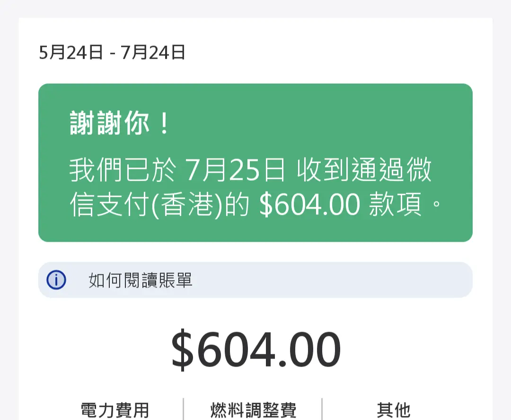This screenshot has width=511, height=420.
Task: Open the 如何閱讀賬單 guide link
Action: pyautogui.click(x=141, y=280)
